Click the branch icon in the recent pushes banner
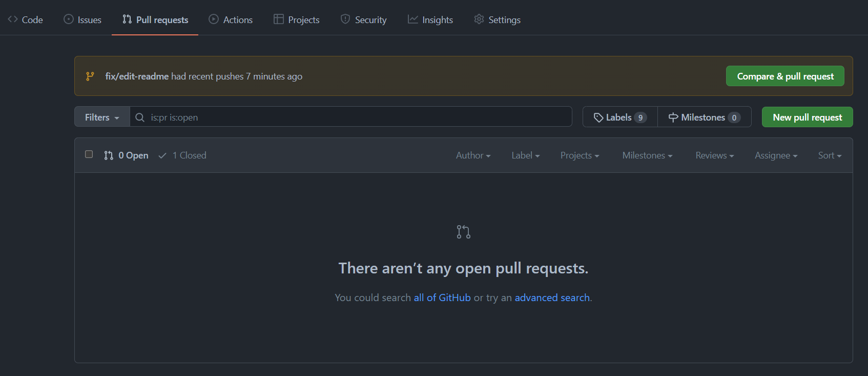The image size is (868, 376). pyautogui.click(x=90, y=76)
